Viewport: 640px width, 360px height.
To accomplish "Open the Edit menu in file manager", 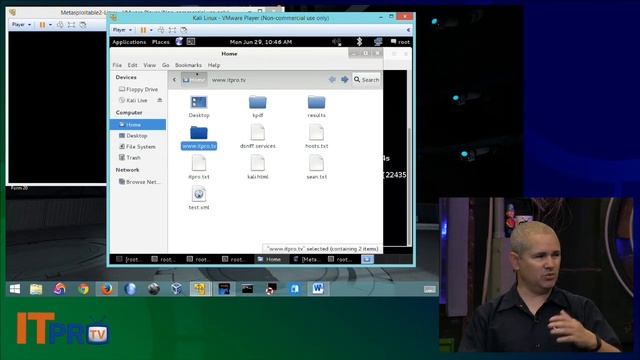I will coord(132,65).
